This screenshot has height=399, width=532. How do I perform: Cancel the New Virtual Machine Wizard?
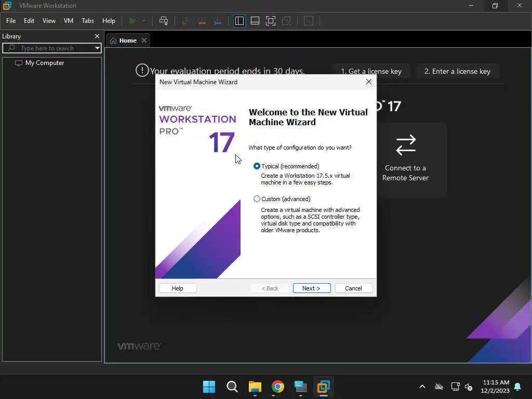pos(353,288)
